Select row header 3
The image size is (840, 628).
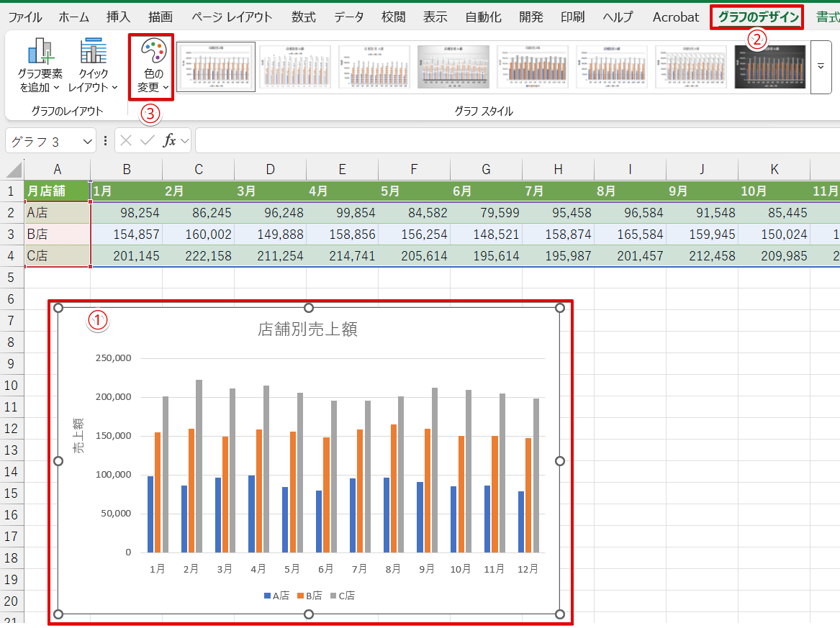(x=12, y=235)
